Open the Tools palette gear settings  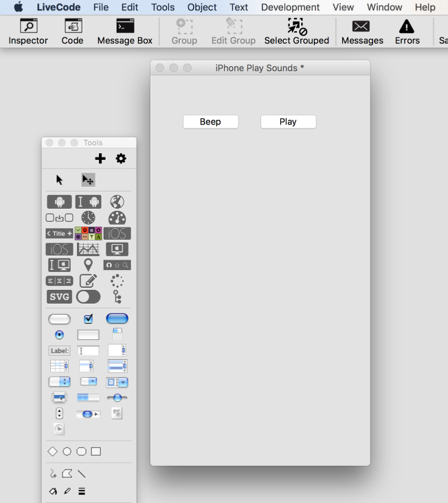pos(121,158)
